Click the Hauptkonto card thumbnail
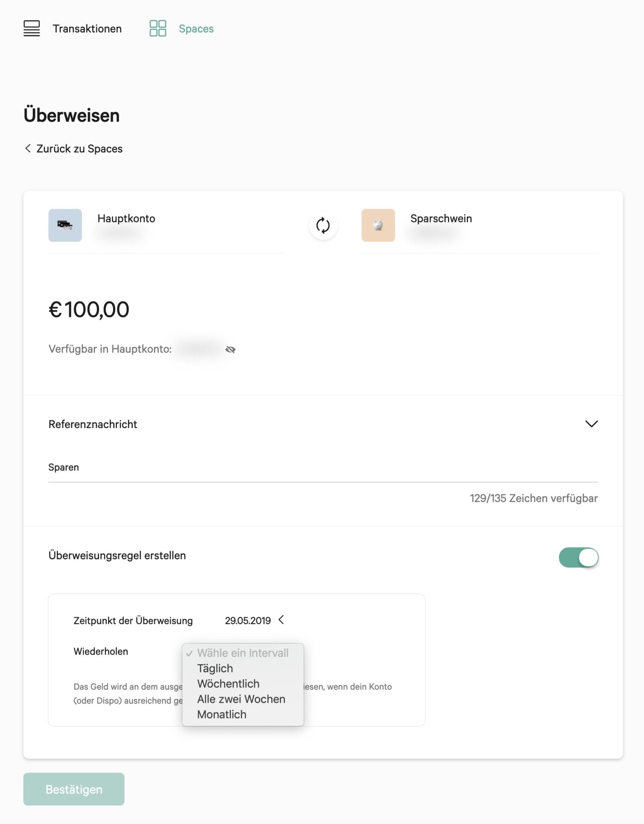 pyautogui.click(x=65, y=226)
